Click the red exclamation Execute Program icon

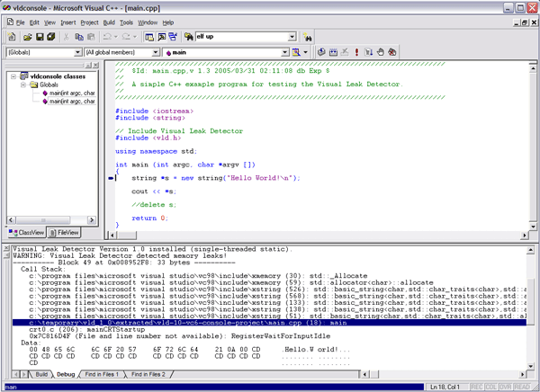pyautogui.click(x=356, y=53)
